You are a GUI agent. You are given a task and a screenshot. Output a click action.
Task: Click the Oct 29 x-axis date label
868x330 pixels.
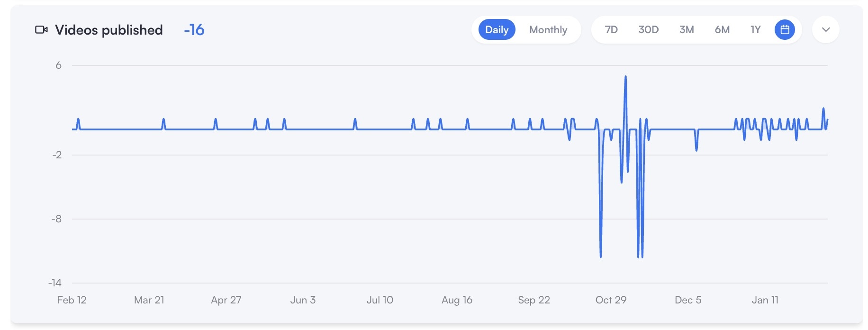click(611, 300)
